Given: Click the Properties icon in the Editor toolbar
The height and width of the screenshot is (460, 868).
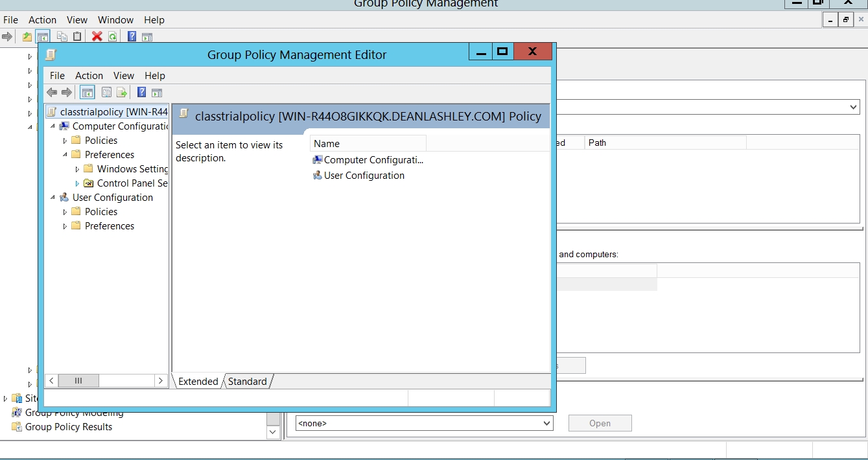Looking at the screenshot, I should click(x=106, y=92).
